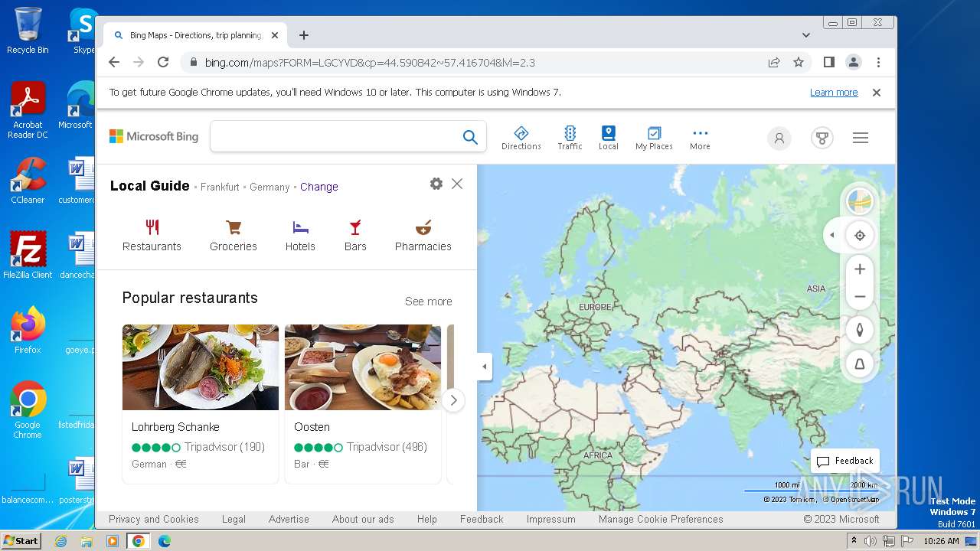
Task: Open a new Chrome tab
Action: click(x=304, y=35)
